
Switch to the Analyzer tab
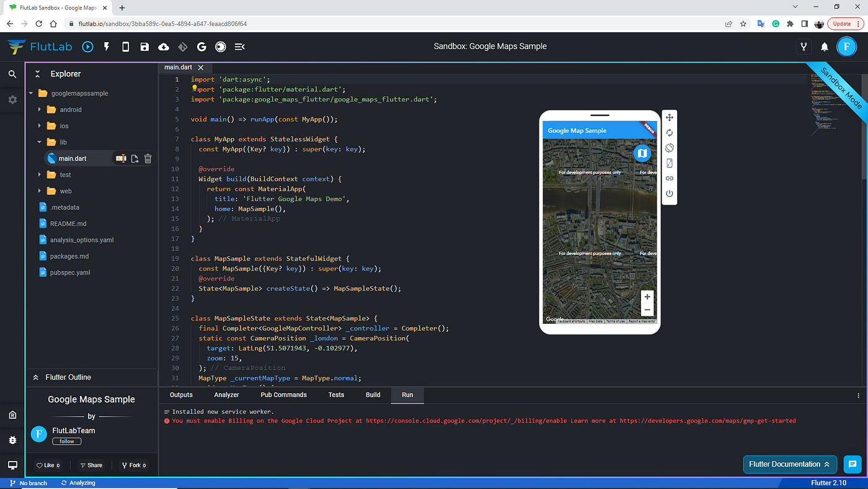226,395
